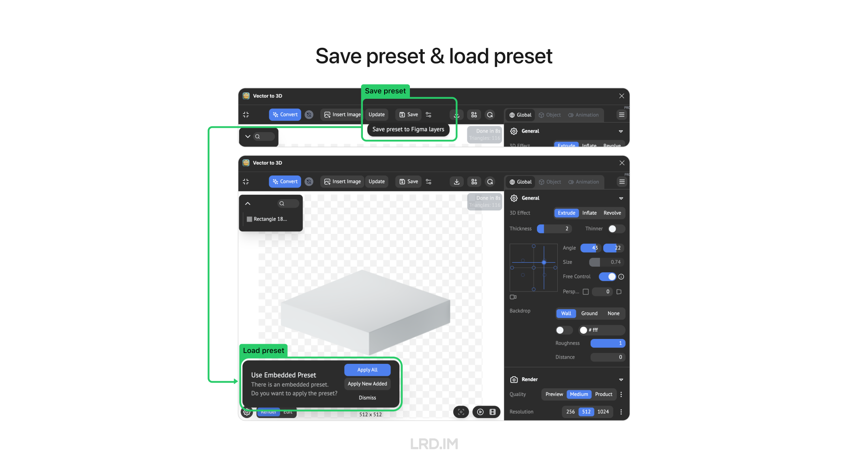
Task: Click the settings gear icon bottom-left
Action: [248, 410]
